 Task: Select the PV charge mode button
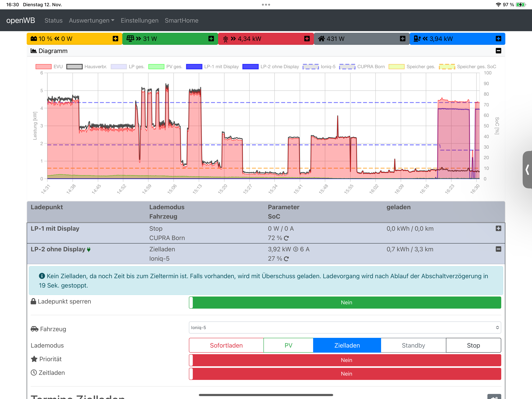288,345
